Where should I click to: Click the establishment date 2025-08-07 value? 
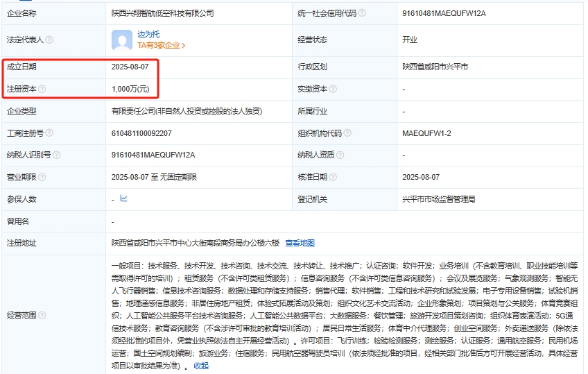coord(130,67)
